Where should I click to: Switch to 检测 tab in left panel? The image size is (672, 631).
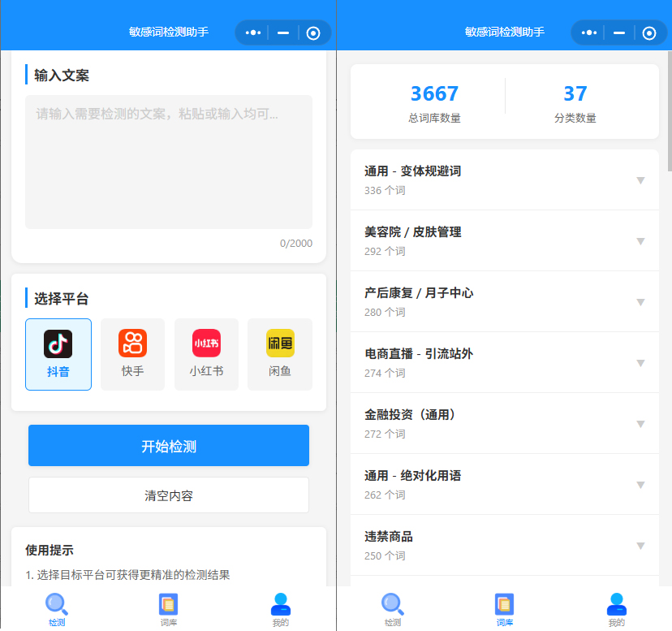(x=57, y=609)
